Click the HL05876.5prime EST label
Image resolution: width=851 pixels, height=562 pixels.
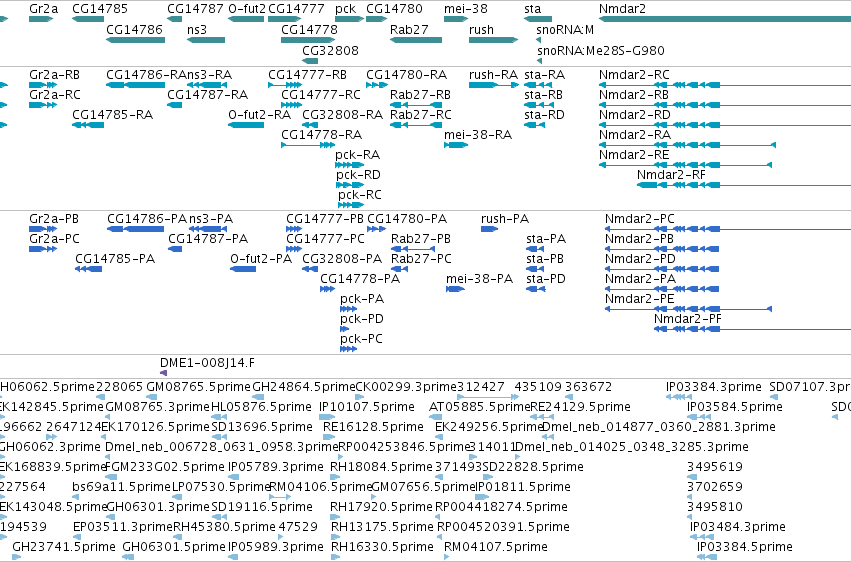click(261, 407)
